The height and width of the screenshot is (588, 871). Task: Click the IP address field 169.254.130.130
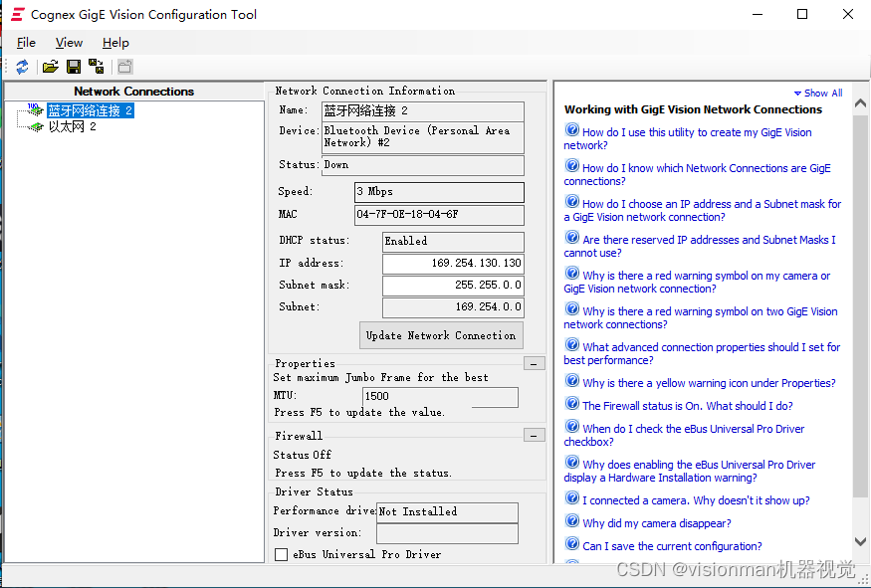(453, 264)
